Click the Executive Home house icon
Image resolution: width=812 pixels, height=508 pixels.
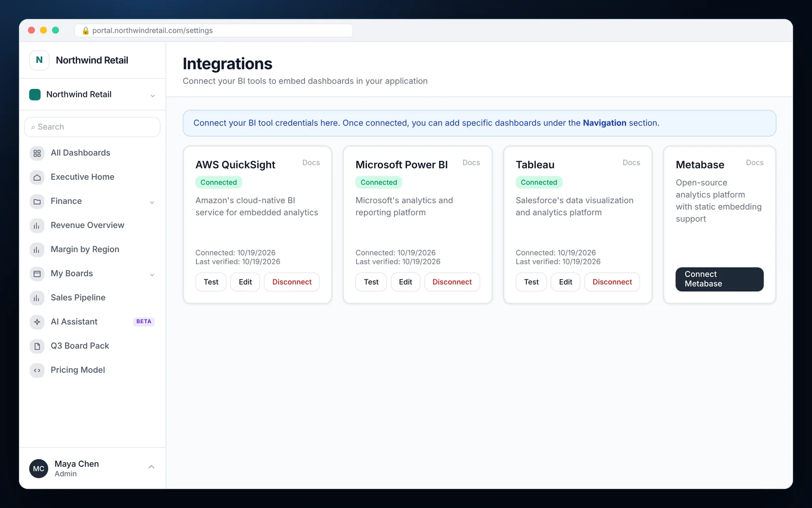tap(37, 177)
